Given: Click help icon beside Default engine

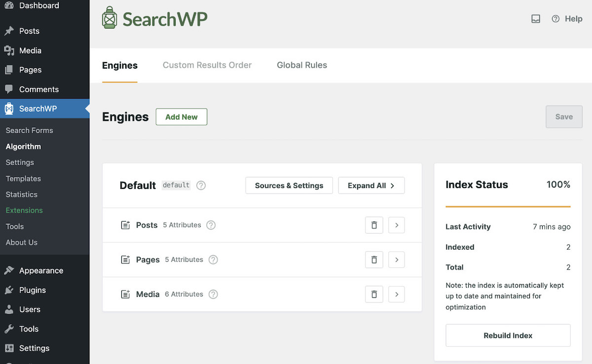Looking at the screenshot, I should (201, 185).
